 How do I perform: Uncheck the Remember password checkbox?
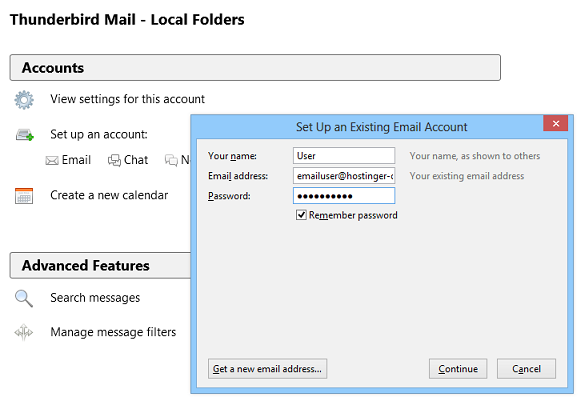tap(301, 215)
